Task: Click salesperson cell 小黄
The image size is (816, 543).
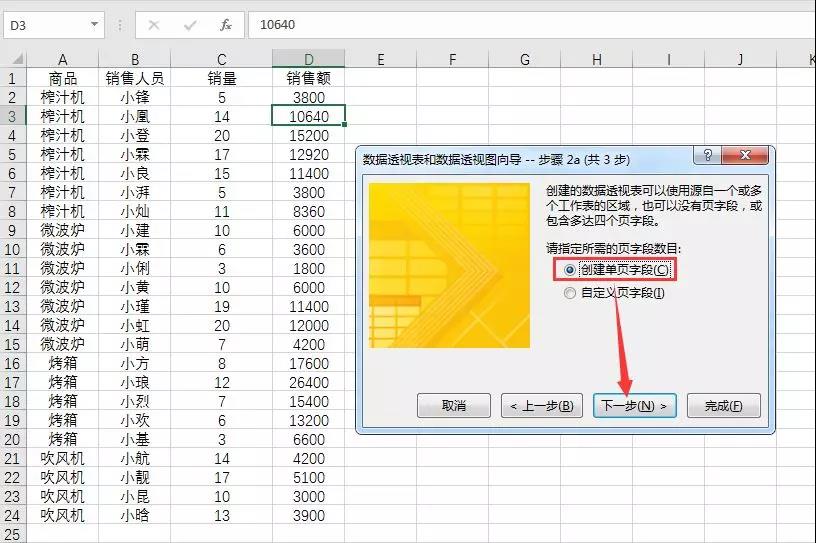Action: [134, 287]
